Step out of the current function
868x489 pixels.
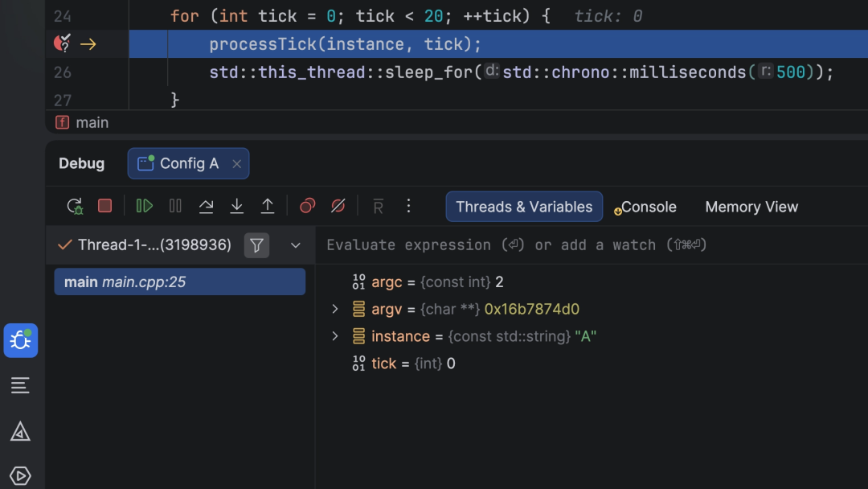pyautogui.click(x=268, y=206)
